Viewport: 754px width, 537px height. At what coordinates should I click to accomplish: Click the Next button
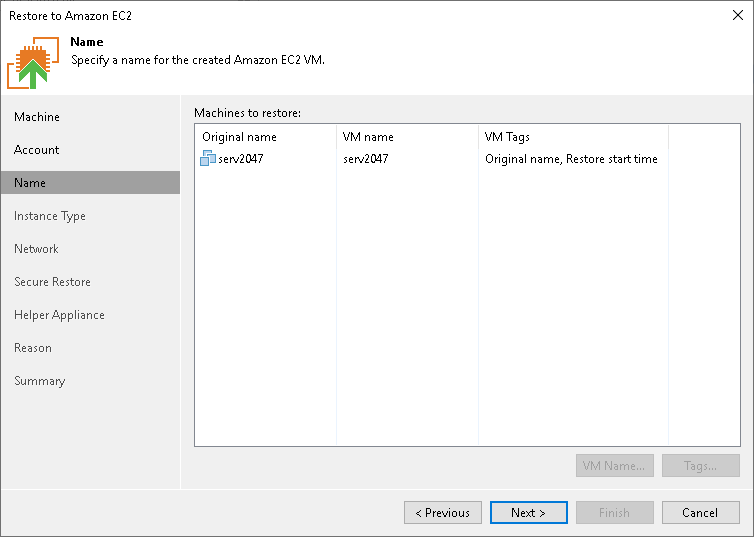pyautogui.click(x=528, y=512)
